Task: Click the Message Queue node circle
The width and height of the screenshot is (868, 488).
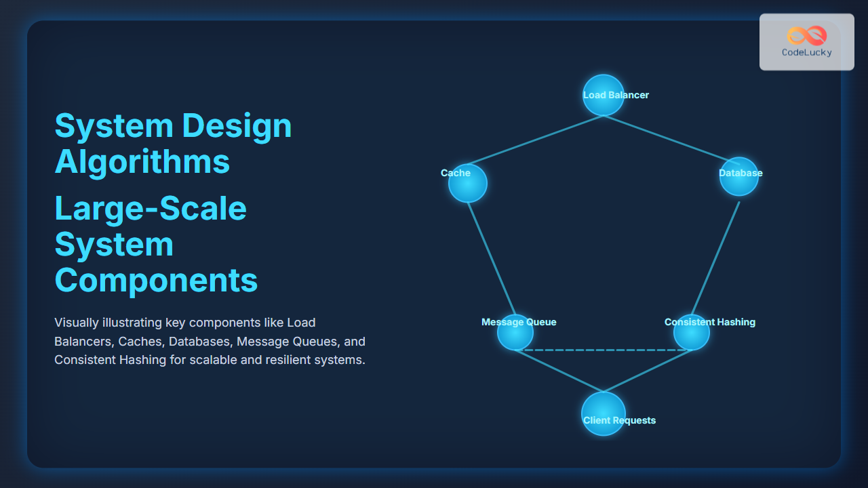Action: point(515,333)
